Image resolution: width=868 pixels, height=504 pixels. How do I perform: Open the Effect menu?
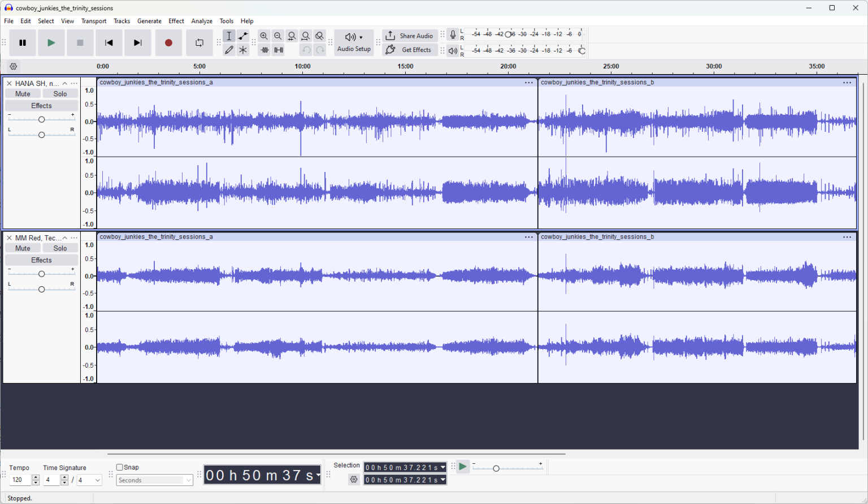(176, 21)
